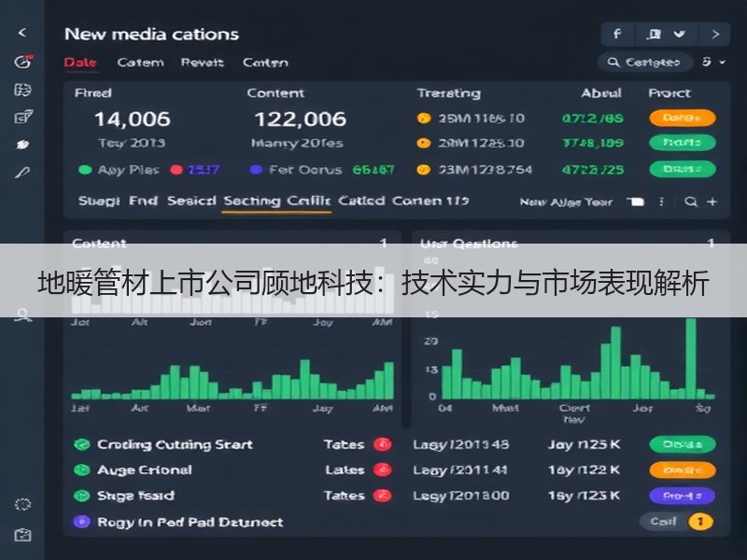The height and width of the screenshot is (560, 747).
Task: Click the Twitter bird icon
Action: coord(680,34)
